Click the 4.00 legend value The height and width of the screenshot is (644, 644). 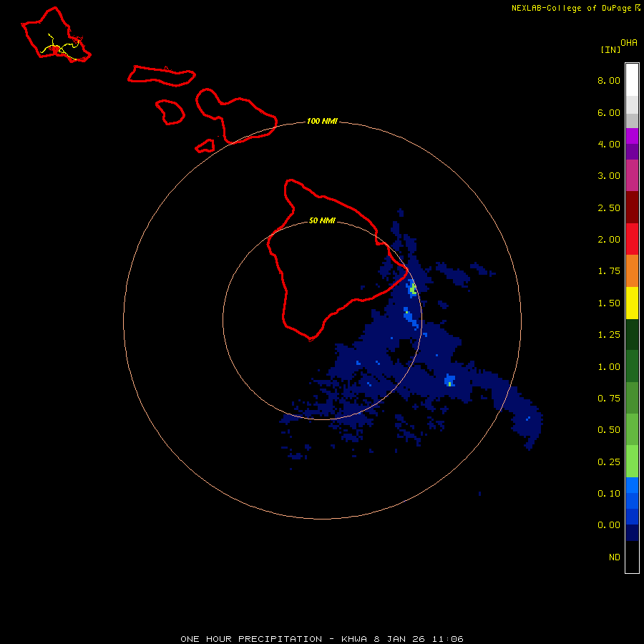609,144
